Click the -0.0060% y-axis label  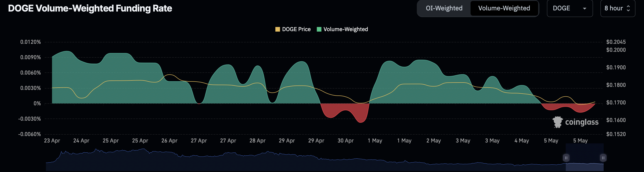coord(30,134)
